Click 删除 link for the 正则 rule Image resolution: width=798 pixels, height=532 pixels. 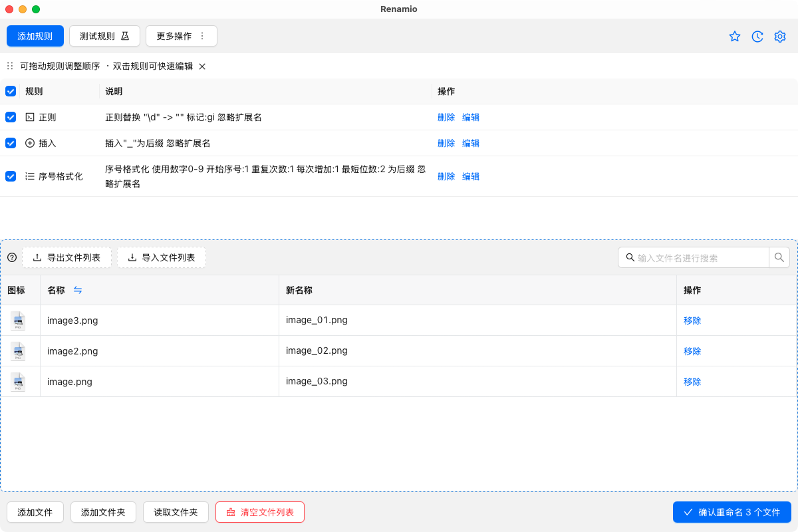(446, 117)
